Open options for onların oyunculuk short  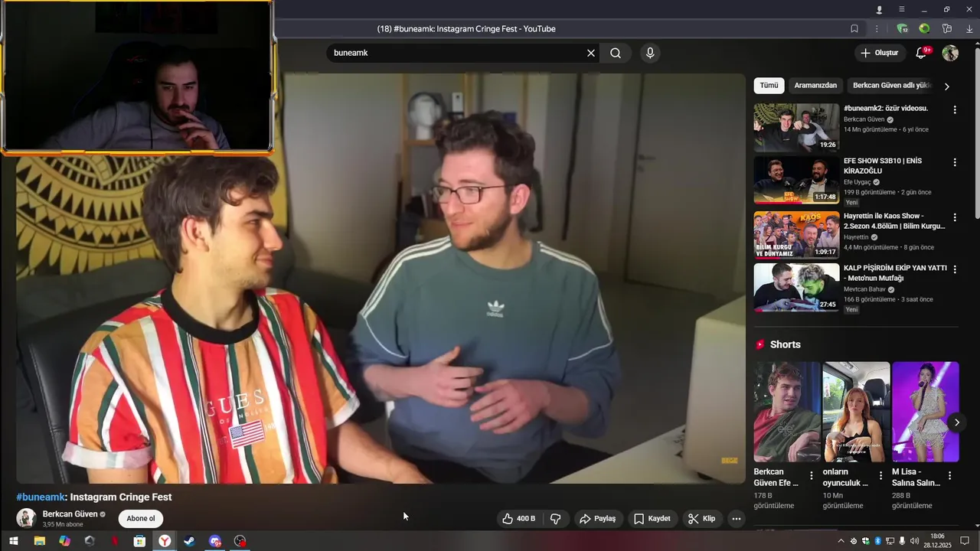(880, 476)
